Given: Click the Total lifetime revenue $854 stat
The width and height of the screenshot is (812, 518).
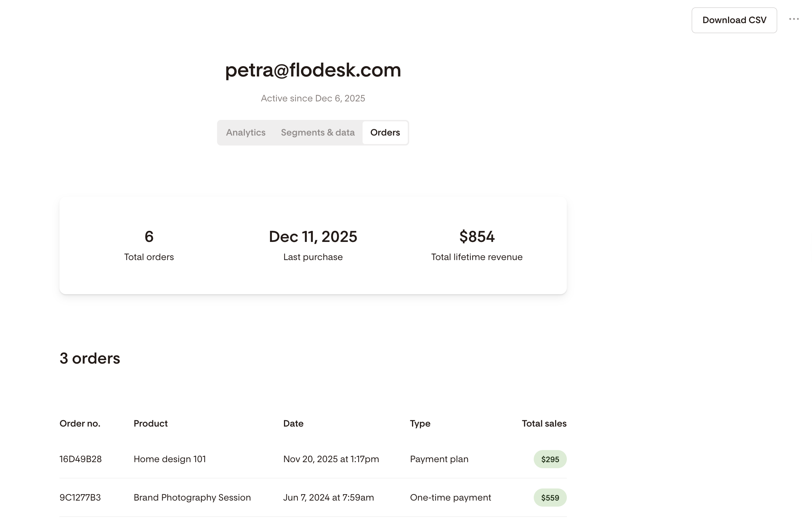Looking at the screenshot, I should point(477,245).
